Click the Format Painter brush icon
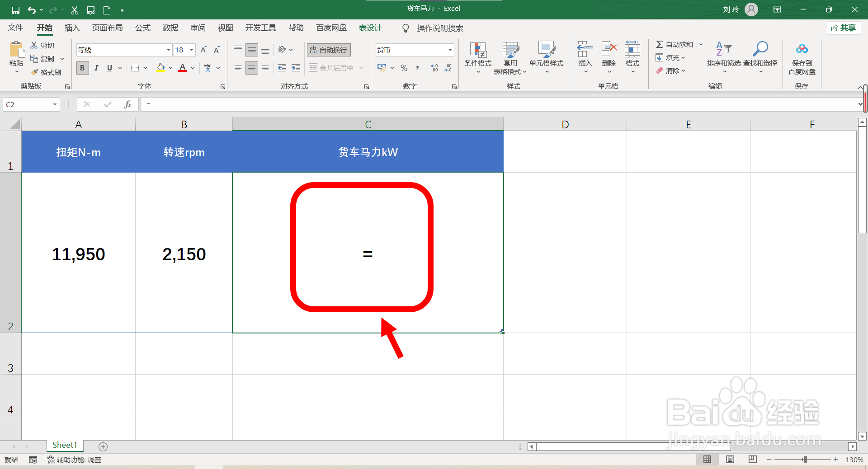 [34, 72]
